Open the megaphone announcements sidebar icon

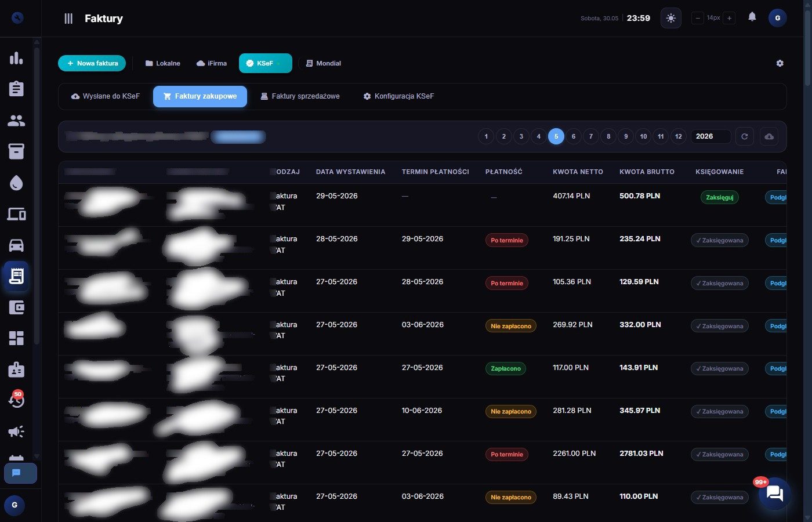coord(16,432)
